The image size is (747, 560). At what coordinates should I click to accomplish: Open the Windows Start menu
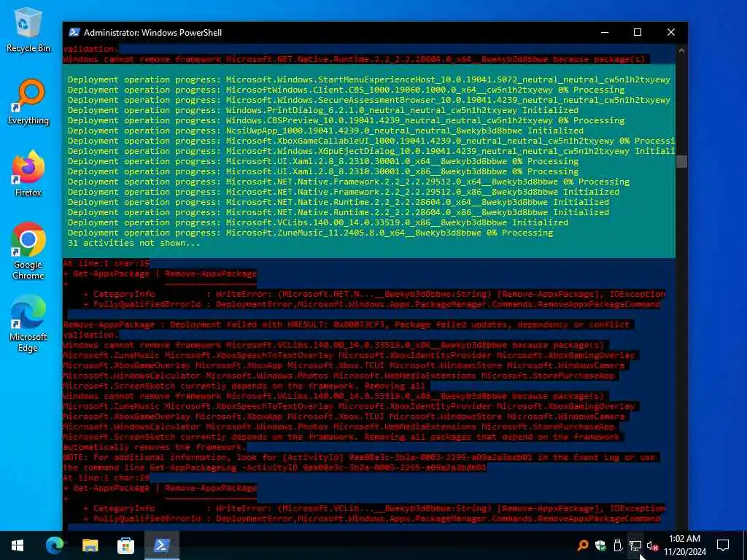18,545
